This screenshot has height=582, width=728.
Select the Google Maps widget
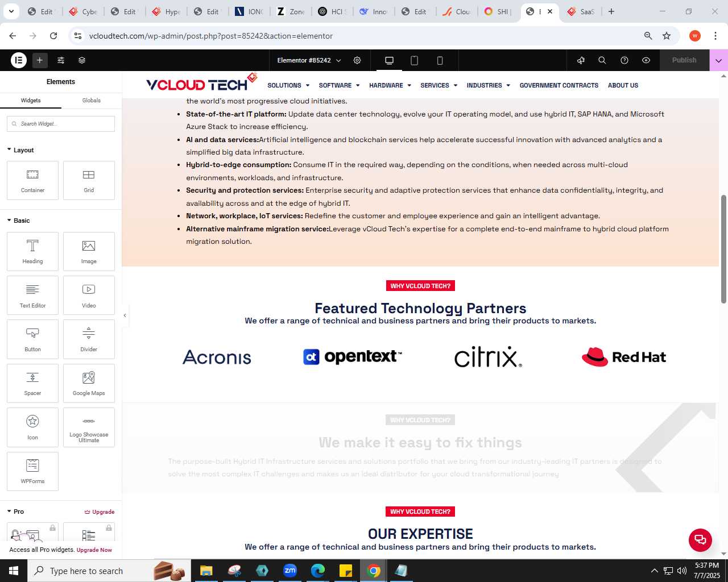[x=89, y=383]
